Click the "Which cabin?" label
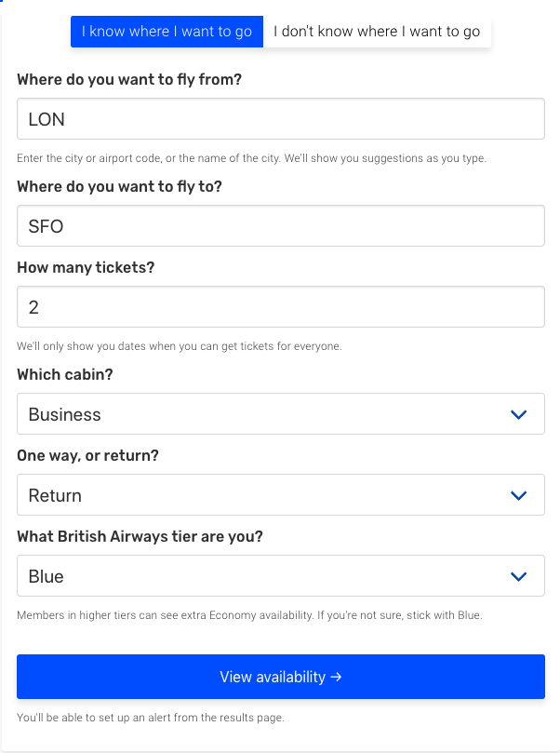560x753 pixels. coord(64,374)
